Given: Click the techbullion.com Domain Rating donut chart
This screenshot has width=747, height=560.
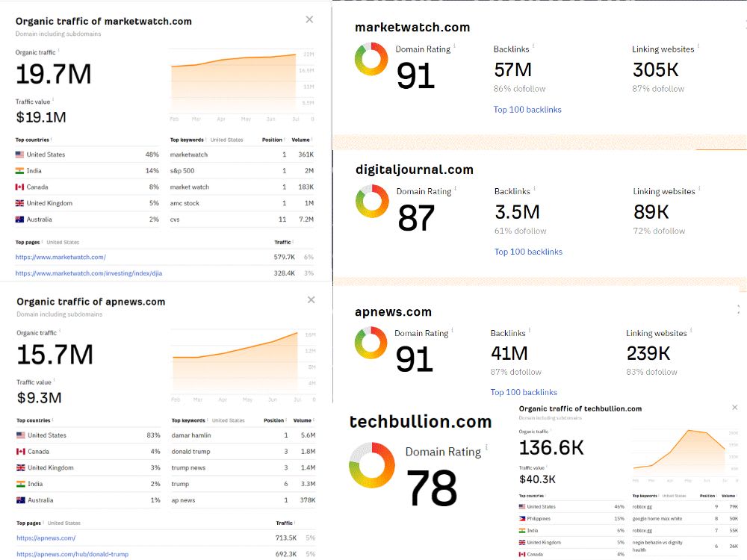Looking at the screenshot, I should pyautogui.click(x=372, y=464).
